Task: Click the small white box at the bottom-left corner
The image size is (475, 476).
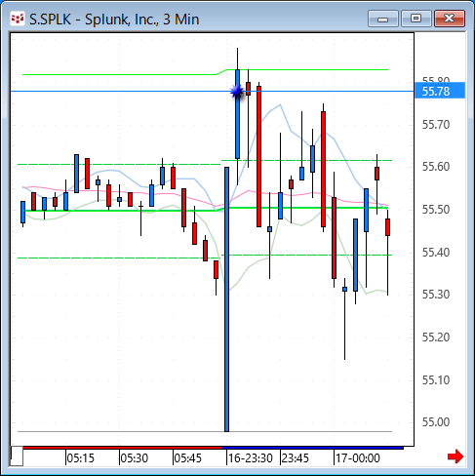Action: [17, 456]
